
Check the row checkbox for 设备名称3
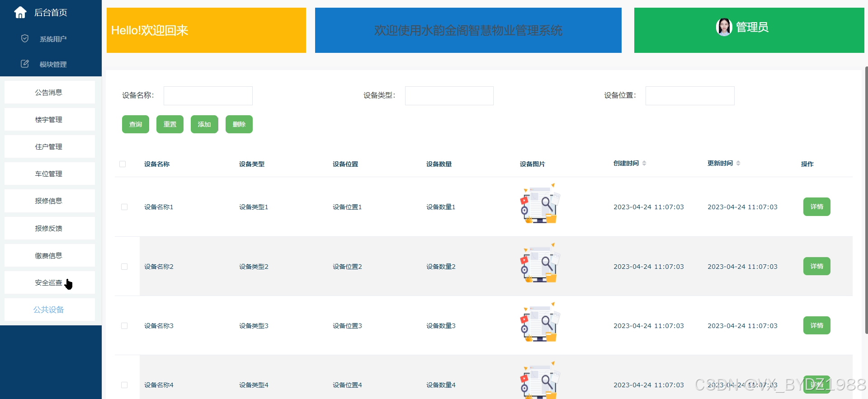[x=124, y=326]
